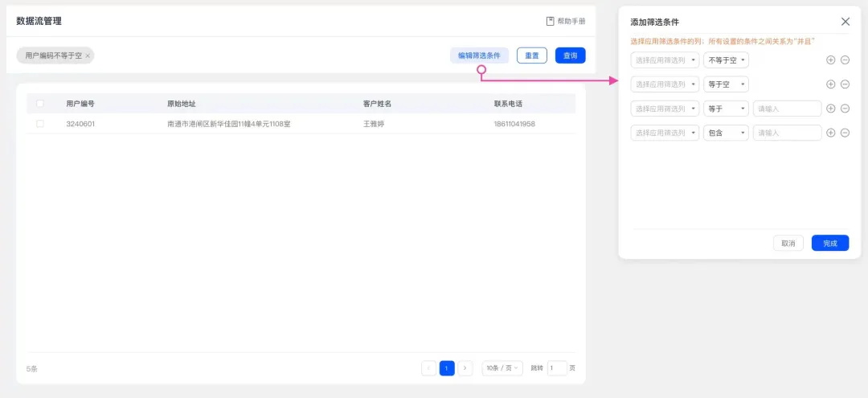Add condition after the 等于 row
The height and width of the screenshot is (398, 868).
coord(830,109)
